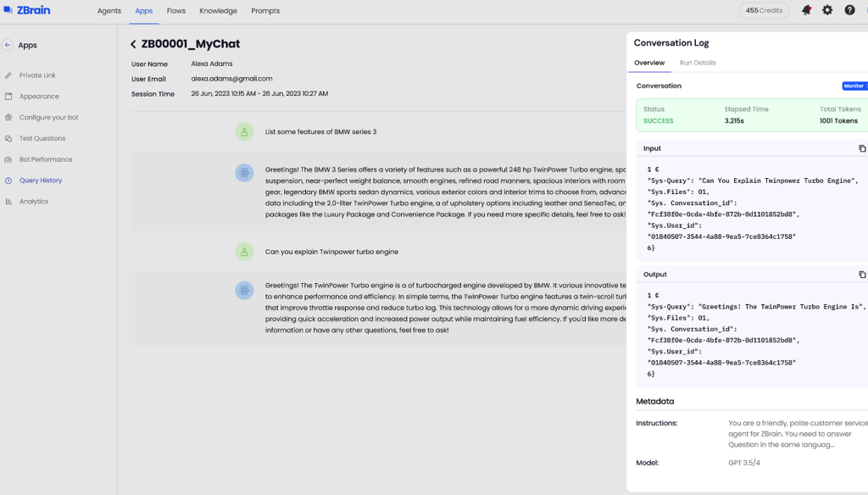Click the Monitor button
Screen dimensions: 868x495
tap(854, 86)
